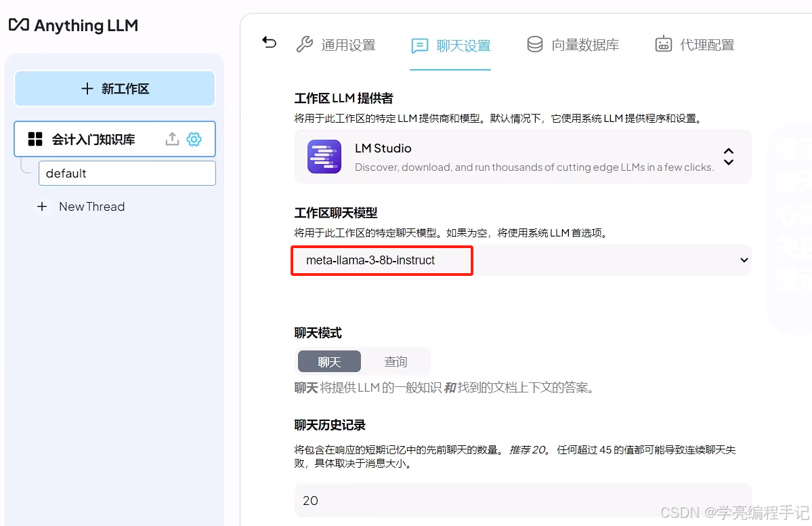Viewport: 812px width, 526px height.
Task: Switch to the 向量数据库 tab
Action: point(573,45)
